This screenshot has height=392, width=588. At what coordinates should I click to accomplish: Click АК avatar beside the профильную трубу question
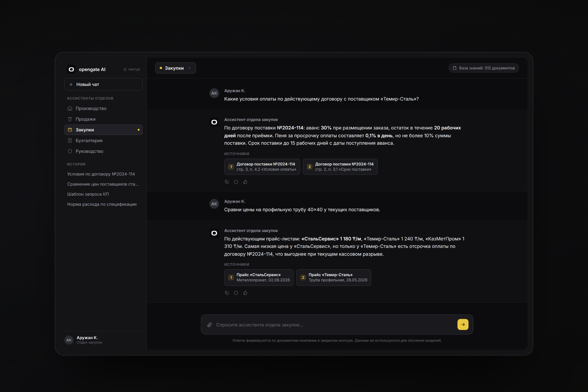214,204
